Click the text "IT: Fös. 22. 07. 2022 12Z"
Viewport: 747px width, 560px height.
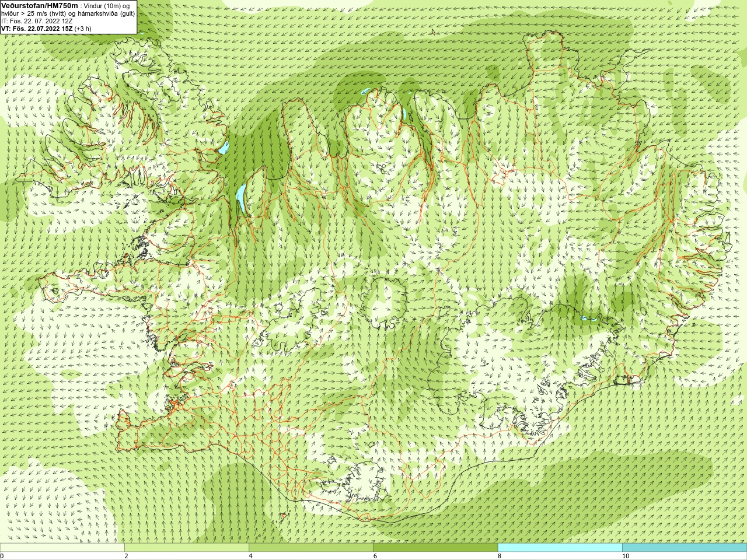point(38,21)
